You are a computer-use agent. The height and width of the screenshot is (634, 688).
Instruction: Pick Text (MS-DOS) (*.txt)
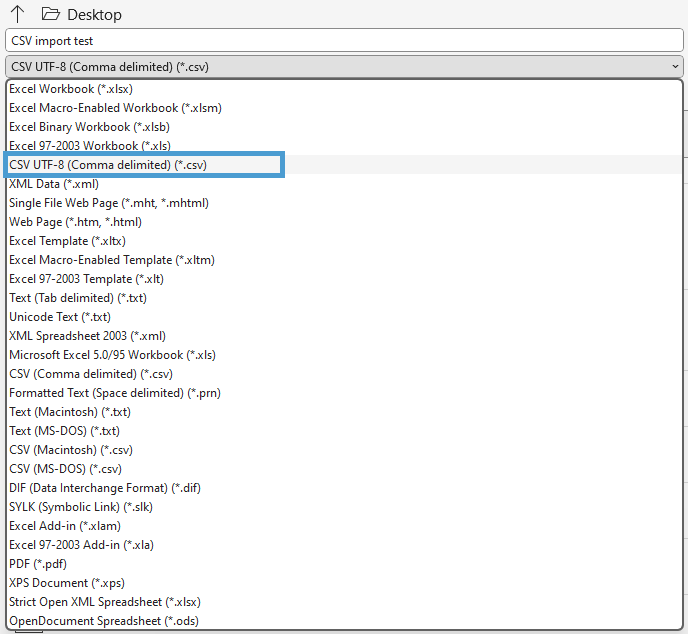(x=344, y=431)
